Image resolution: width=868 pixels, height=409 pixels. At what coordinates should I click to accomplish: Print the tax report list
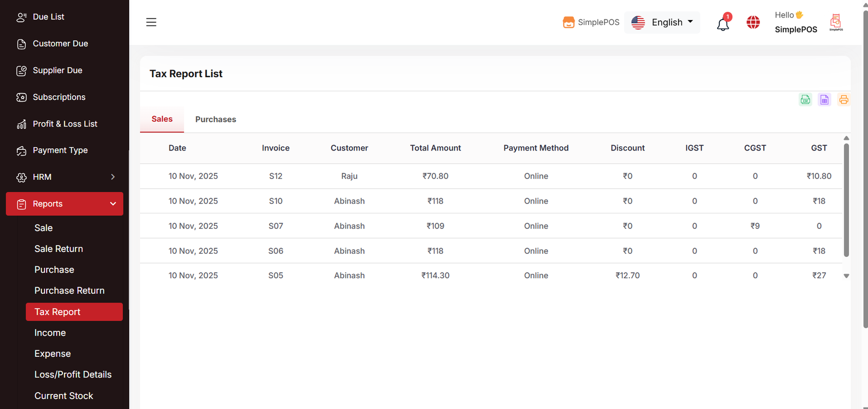tap(843, 99)
